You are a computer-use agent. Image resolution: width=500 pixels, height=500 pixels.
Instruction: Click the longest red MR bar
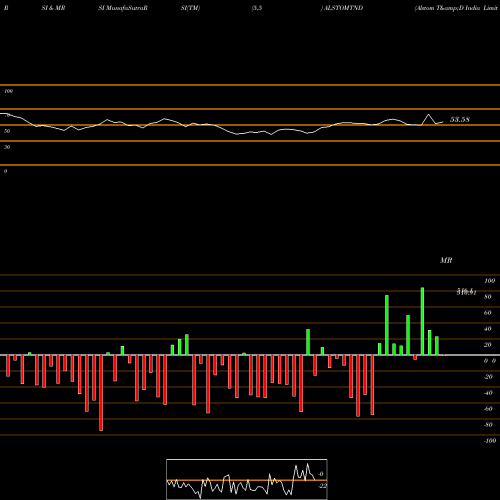(101, 393)
